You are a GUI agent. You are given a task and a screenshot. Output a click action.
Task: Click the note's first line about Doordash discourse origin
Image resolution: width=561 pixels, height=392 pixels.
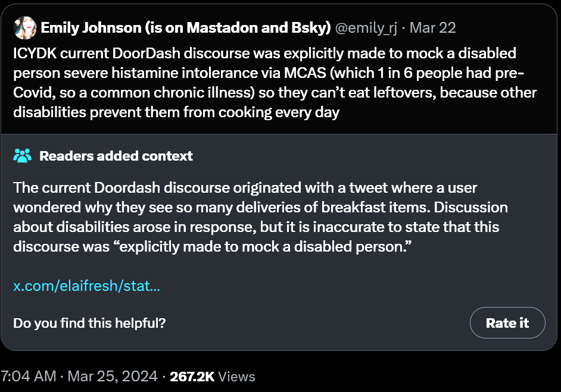click(x=245, y=187)
